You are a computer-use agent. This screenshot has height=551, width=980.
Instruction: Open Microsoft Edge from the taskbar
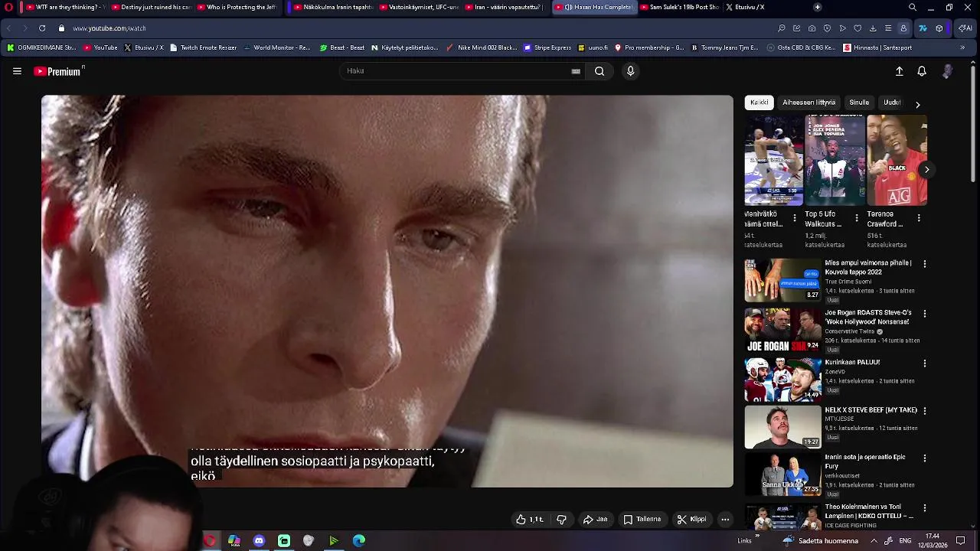pyautogui.click(x=358, y=540)
